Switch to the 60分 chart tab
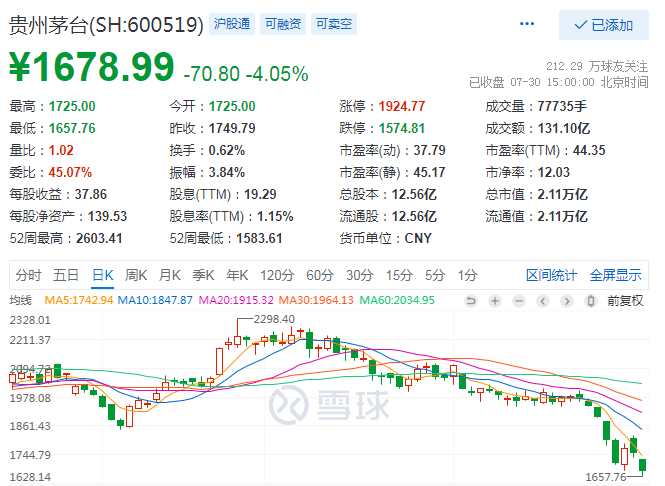Screen dimensions: 665x486 [x=320, y=275]
